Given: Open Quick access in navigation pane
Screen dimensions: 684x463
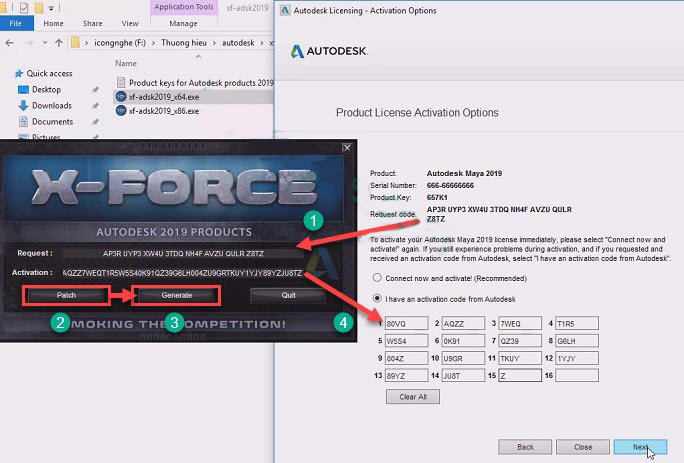Looking at the screenshot, I should click(x=49, y=73).
